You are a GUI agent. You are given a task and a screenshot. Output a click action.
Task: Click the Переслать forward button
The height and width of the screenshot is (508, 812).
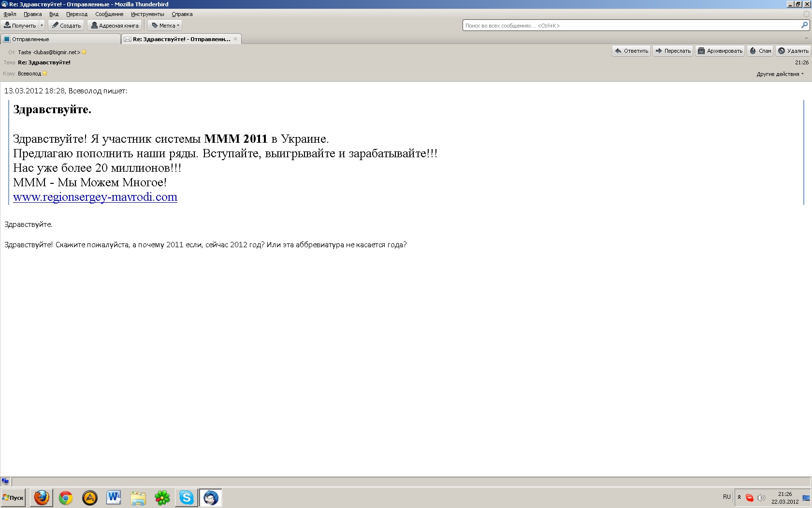pos(673,51)
